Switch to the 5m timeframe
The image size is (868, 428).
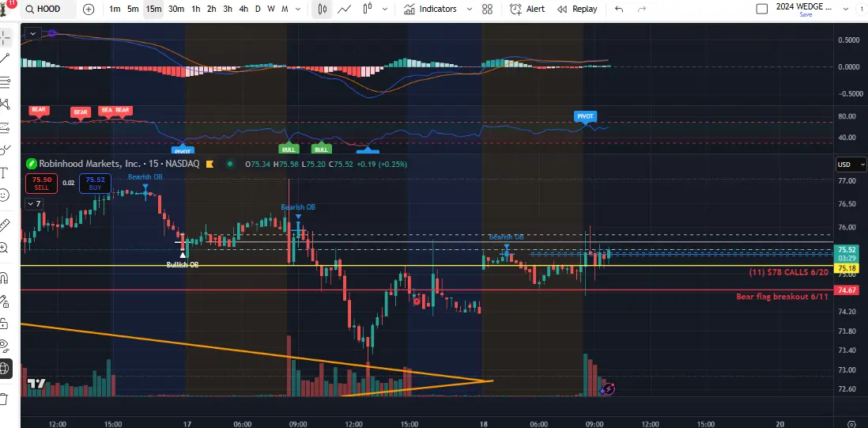(x=133, y=9)
